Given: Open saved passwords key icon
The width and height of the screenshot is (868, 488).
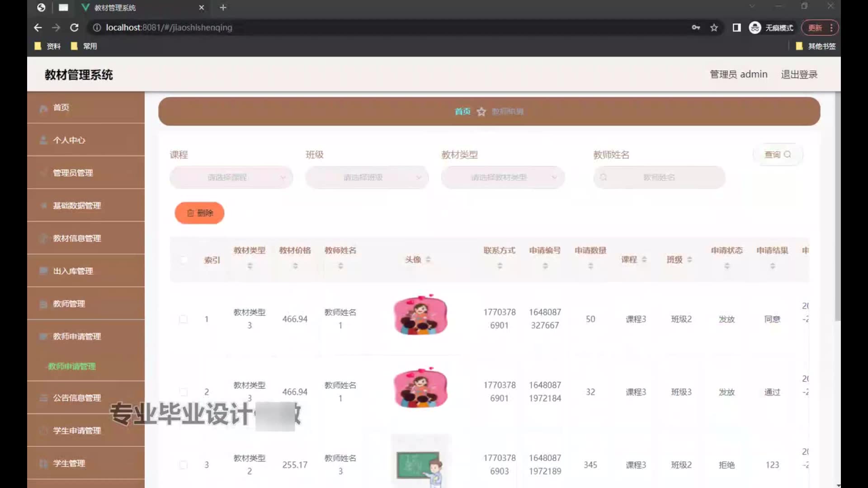Looking at the screenshot, I should click(696, 28).
